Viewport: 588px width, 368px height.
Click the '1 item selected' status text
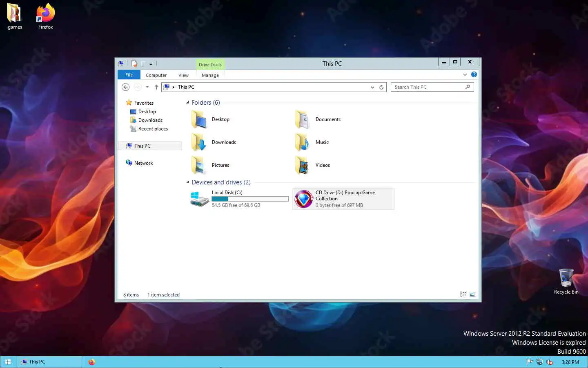tap(163, 295)
